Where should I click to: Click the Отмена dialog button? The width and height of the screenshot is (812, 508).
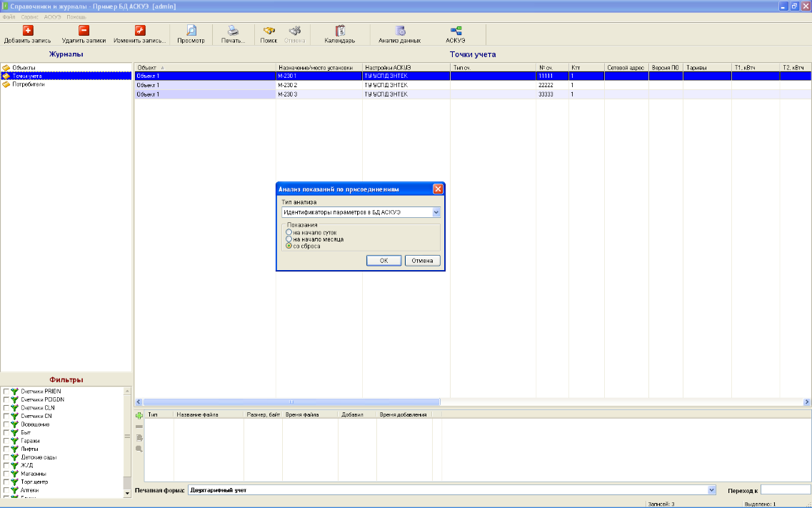423,261
